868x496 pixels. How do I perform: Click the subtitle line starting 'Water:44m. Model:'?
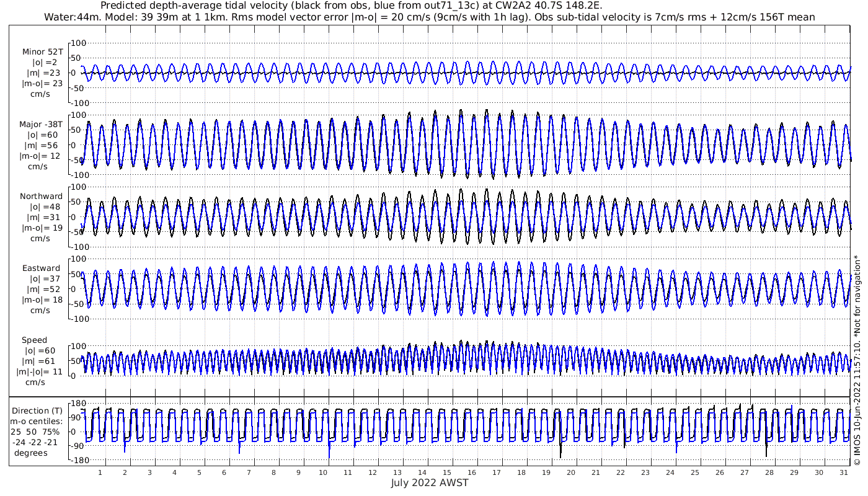click(x=429, y=17)
